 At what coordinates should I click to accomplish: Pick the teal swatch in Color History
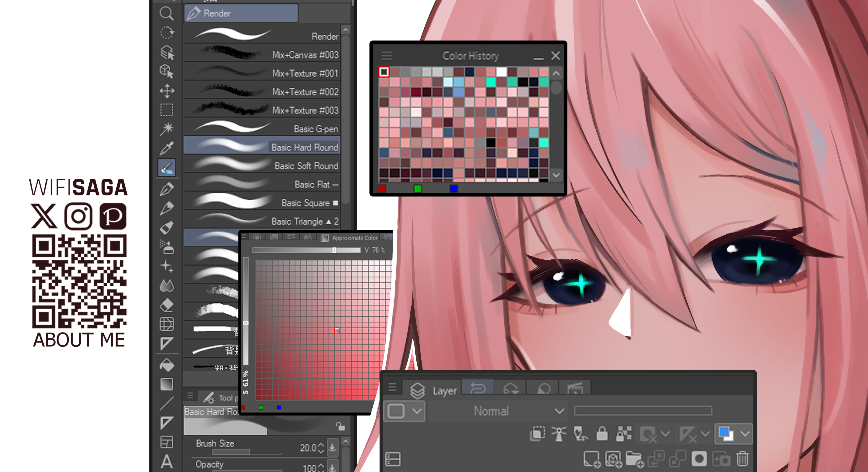pyautogui.click(x=491, y=82)
